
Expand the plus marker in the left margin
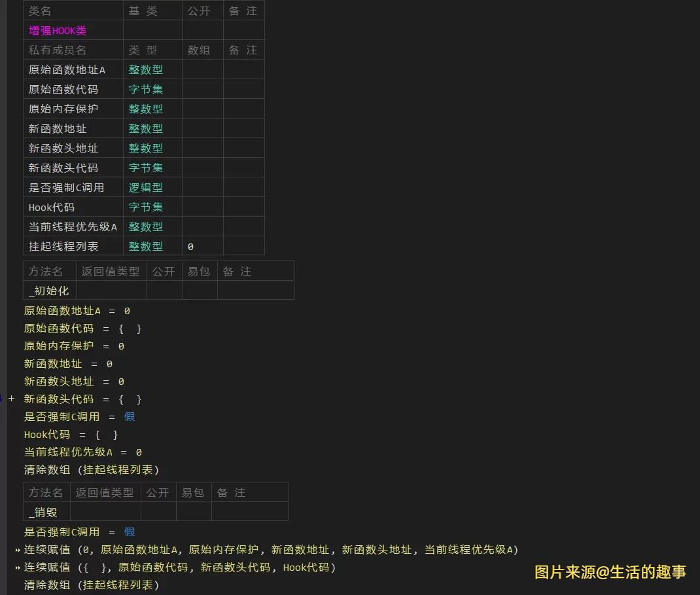tap(10, 398)
